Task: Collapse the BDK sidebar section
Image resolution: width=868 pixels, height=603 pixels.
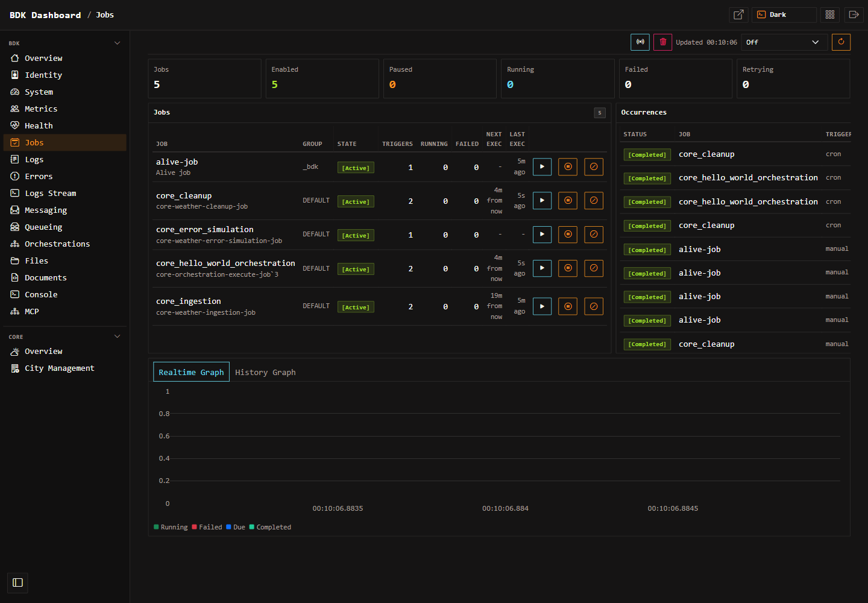Action: (117, 43)
